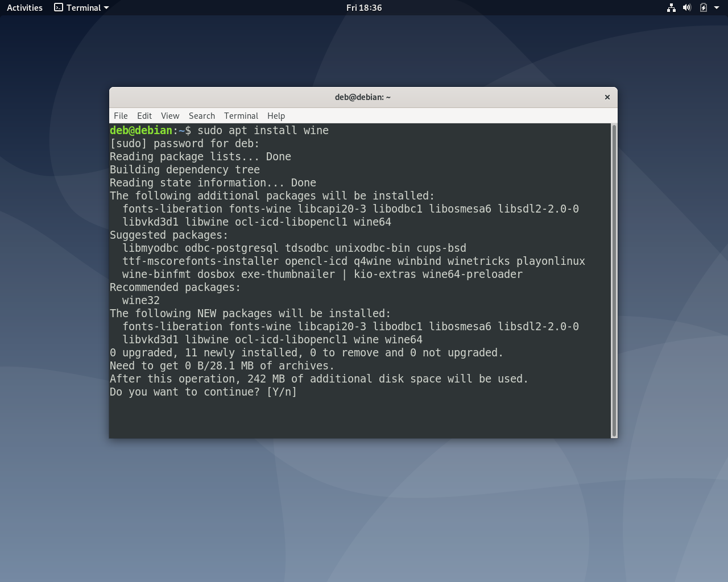Close the deb@debian terminal window
Viewport: 728px width, 582px height.
(x=607, y=97)
